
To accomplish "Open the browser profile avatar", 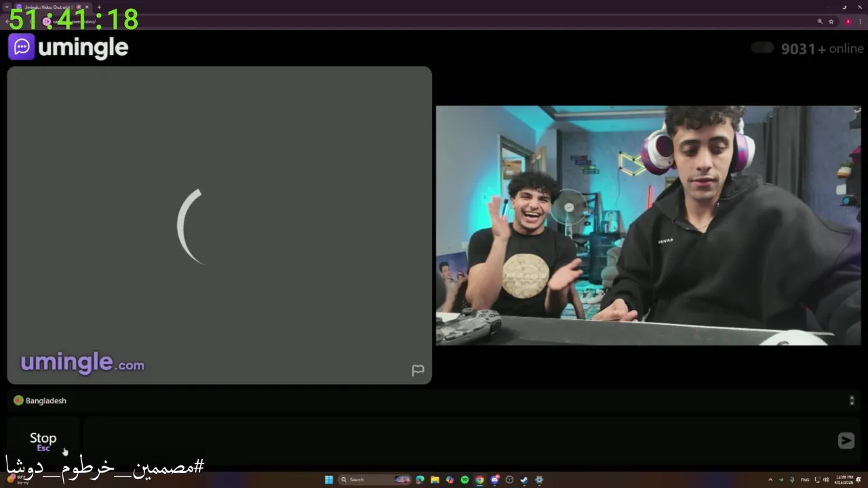I will (x=848, y=22).
